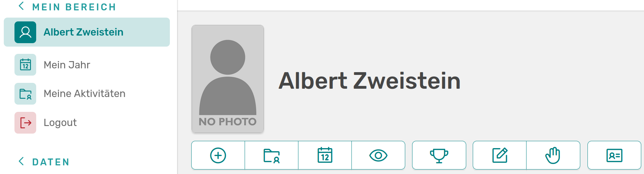Image resolution: width=644 pixels, height=174 pixels.
Task: Click the raised hand icon
Action: [553, 155]
